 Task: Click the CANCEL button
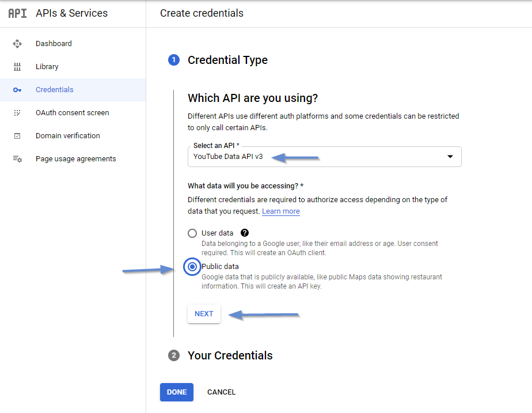pyautogui.click(x=221, y=392)
